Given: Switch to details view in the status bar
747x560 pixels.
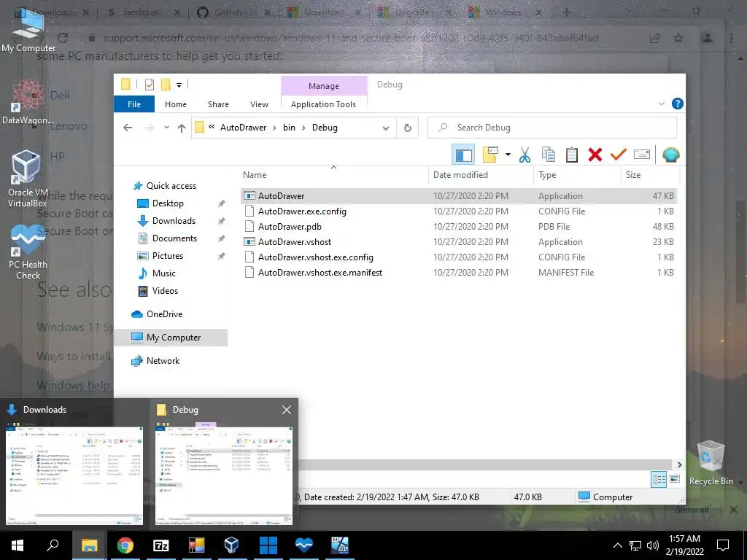Looking at the screenshot, I should point(659,479).
